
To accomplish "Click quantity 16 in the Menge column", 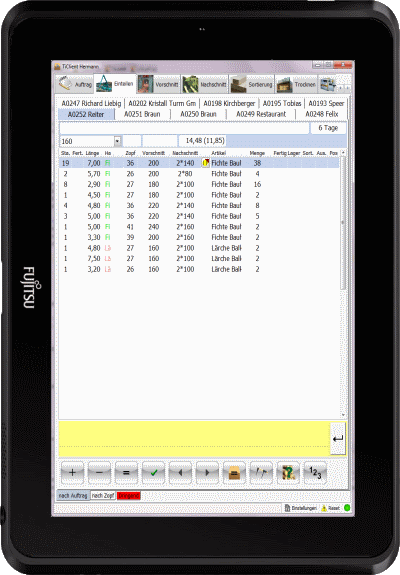I will pos(257,184).
